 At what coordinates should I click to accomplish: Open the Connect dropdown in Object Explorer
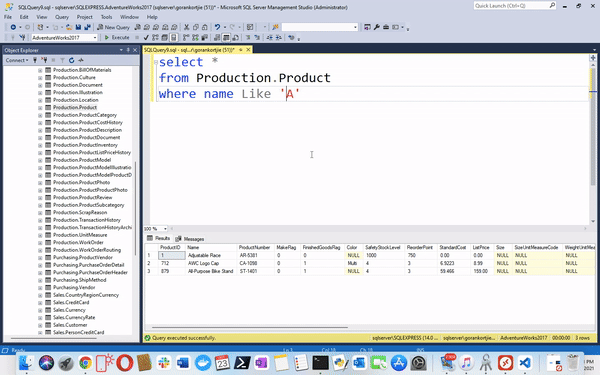coord(17,60)
